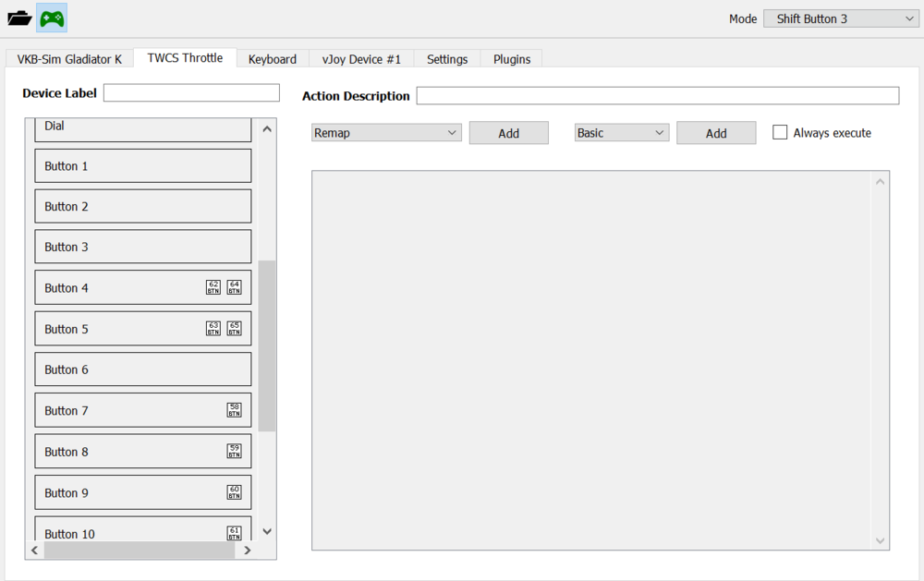Open the Settings tab
The height and width of the screenshot is (581, 924).
tap(447, 59)
